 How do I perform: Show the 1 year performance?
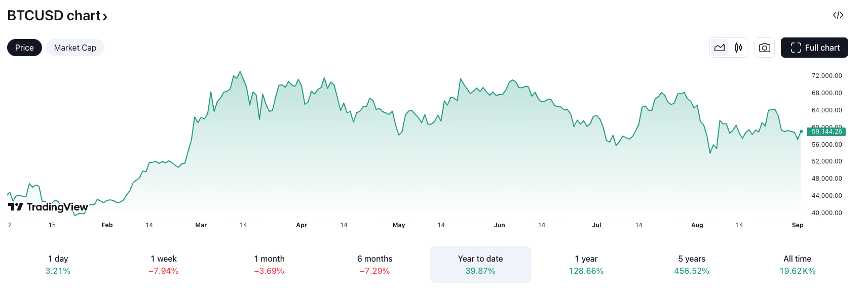click(x=586, y=265)
